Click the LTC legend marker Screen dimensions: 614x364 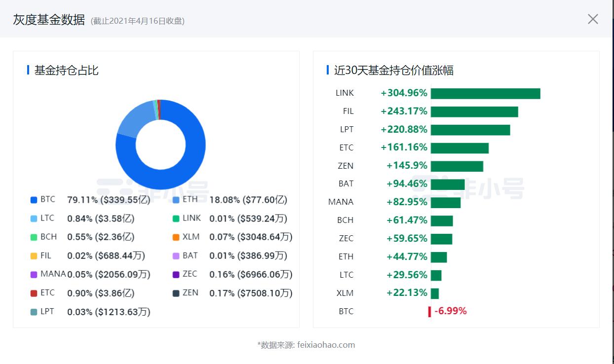[33, 218]
